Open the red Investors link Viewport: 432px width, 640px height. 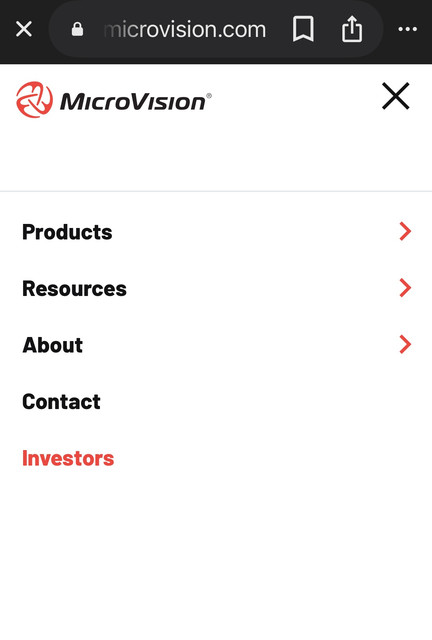[68, 458]
